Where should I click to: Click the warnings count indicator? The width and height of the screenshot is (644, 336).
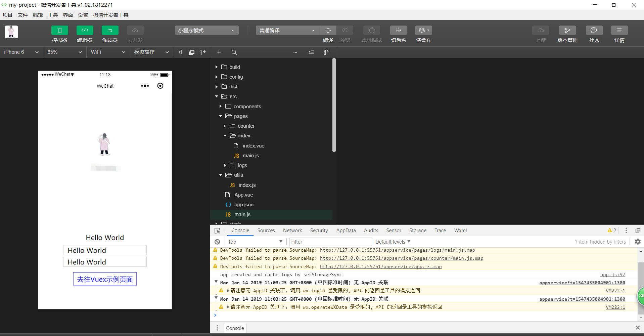tap(612, 230)
